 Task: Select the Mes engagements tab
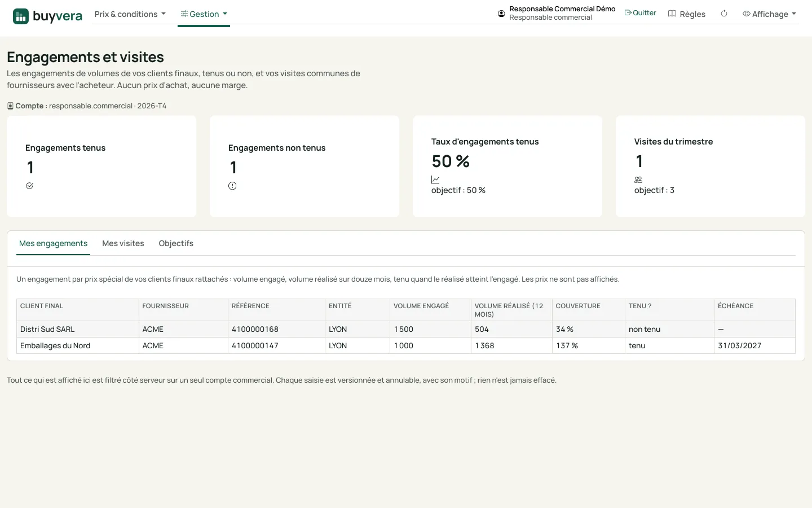(53, 243)
